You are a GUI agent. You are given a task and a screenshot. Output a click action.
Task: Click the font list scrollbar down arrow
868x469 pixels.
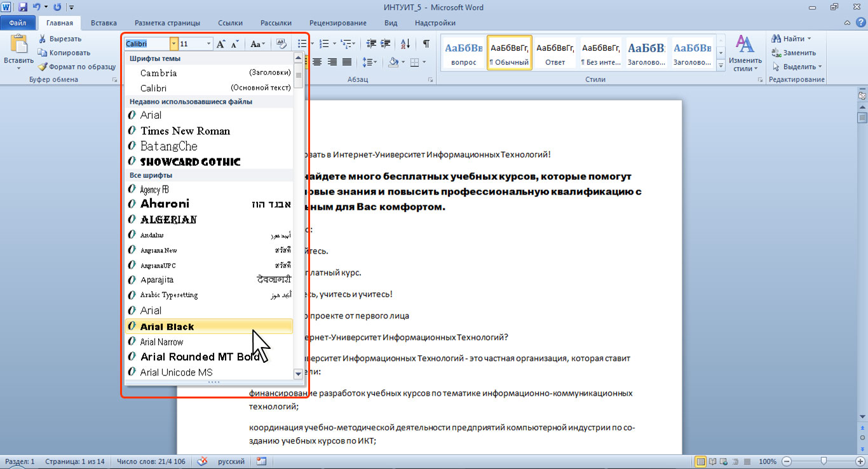pos(298,374)
